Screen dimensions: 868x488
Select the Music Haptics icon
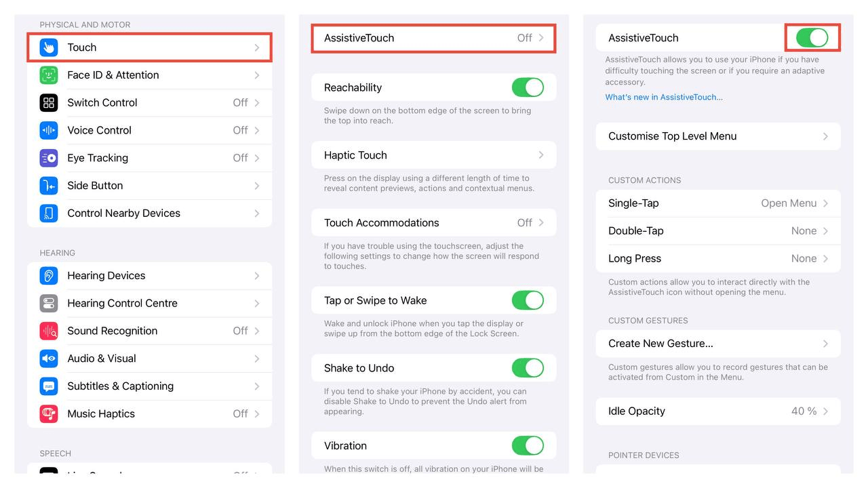point(49,413)
